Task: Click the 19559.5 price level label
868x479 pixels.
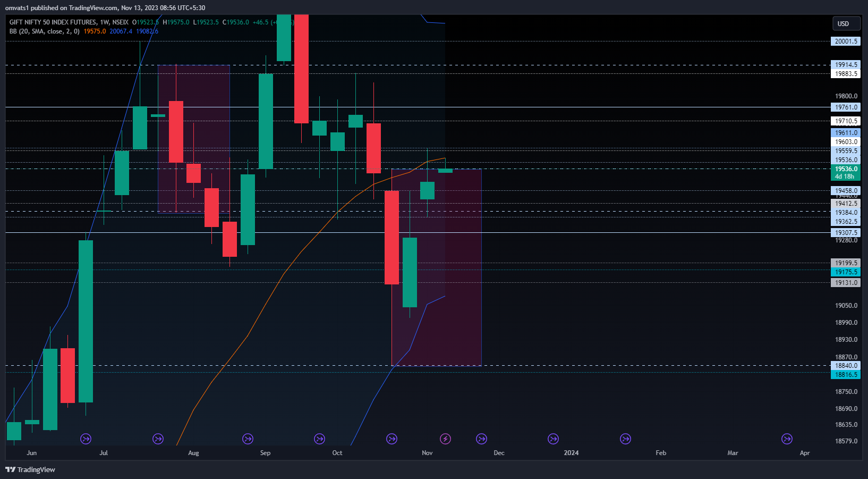Action: (846, 150)
